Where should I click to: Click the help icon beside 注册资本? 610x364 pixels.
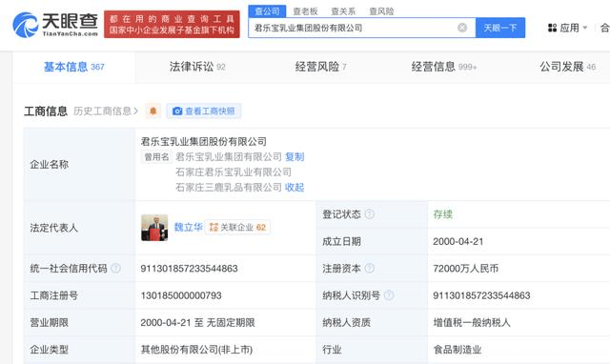coord(370,268)
